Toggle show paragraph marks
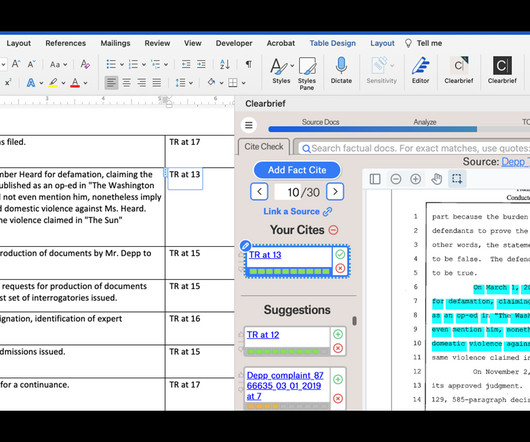This screenshot has height=442, width=530. (x=248, y=64)
